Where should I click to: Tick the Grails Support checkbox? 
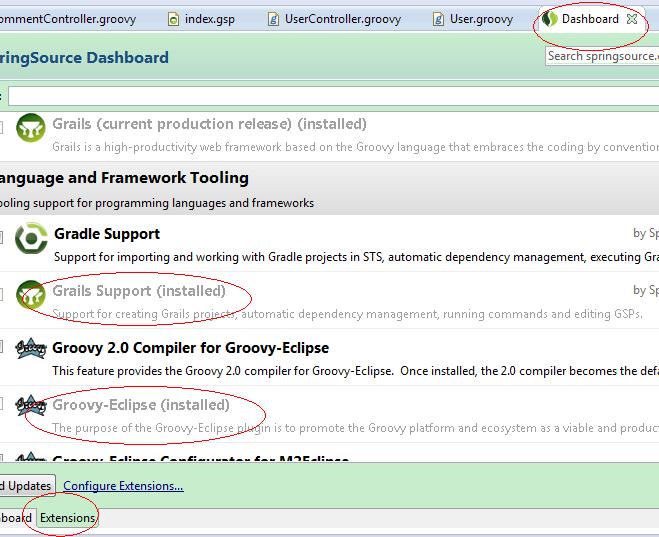point(1,294)
